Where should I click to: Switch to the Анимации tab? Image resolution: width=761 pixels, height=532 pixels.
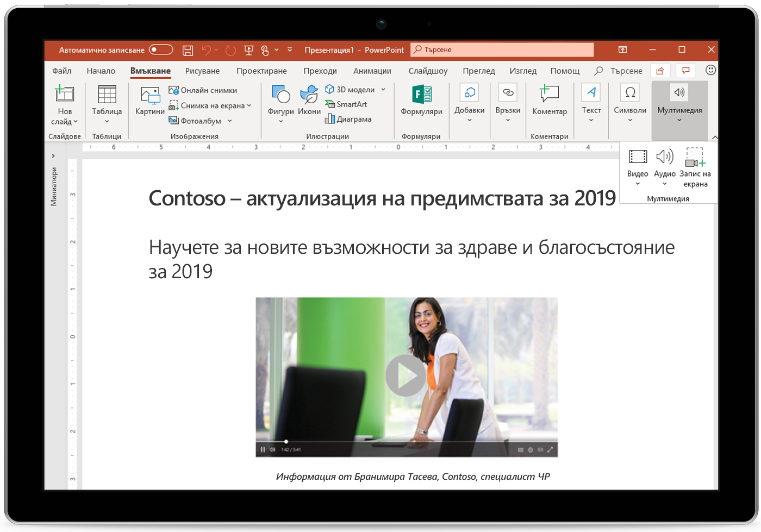click(372, 71)
